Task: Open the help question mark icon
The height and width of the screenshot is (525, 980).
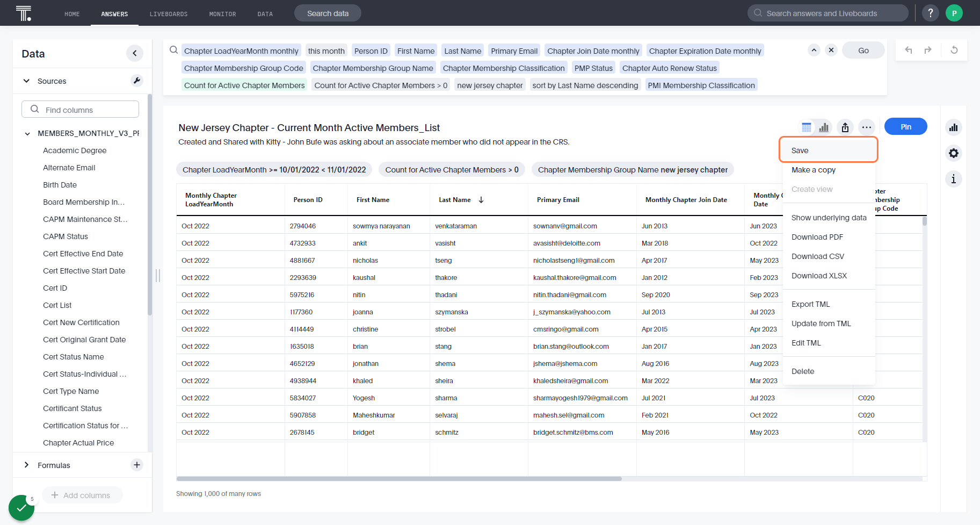Action: click(931, 13)
